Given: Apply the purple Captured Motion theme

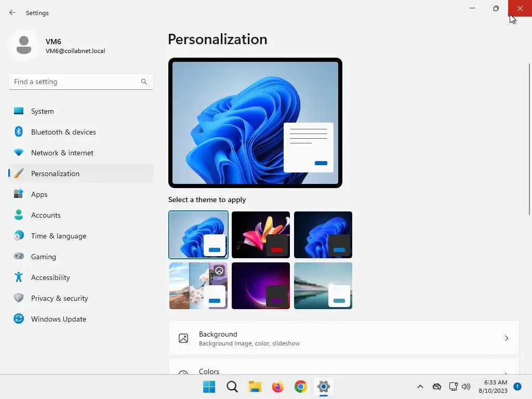Looking at the screenshot, I should (261, 285).
